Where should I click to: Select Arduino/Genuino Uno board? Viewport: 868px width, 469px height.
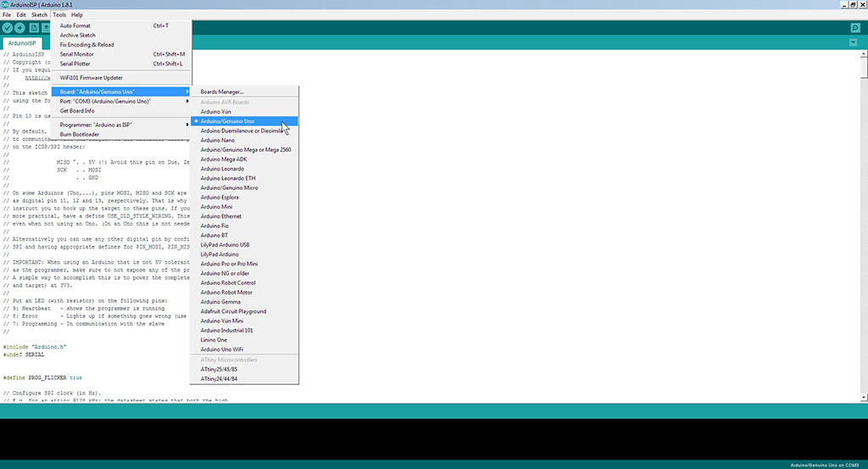(244, 120)
